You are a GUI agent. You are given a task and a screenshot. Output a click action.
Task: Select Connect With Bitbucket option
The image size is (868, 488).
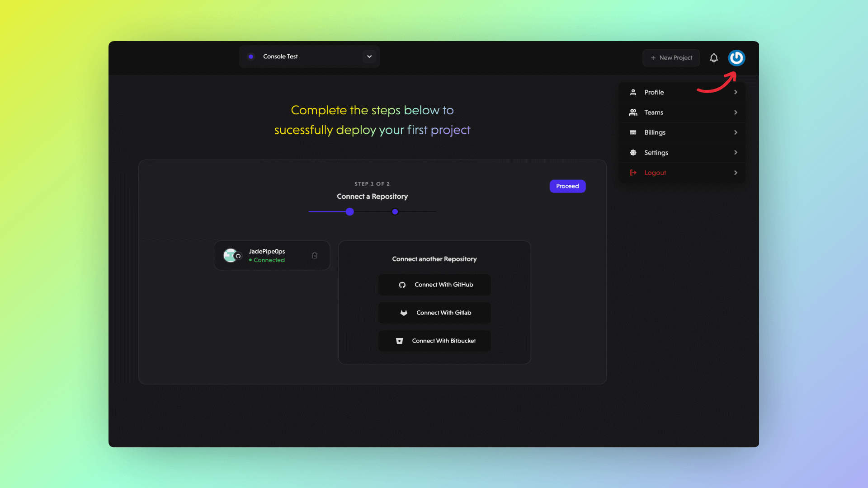point(434,341)
